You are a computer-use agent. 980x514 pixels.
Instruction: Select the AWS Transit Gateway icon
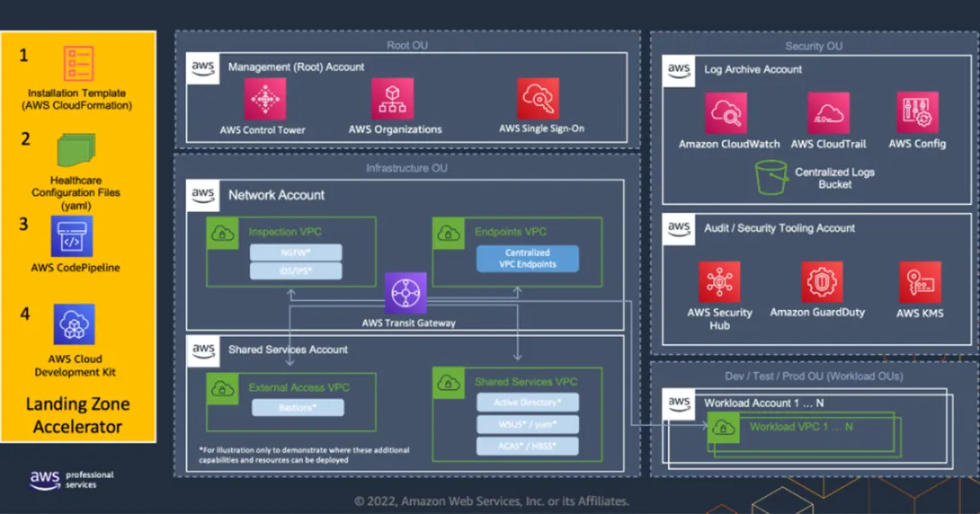pos(405,293)
